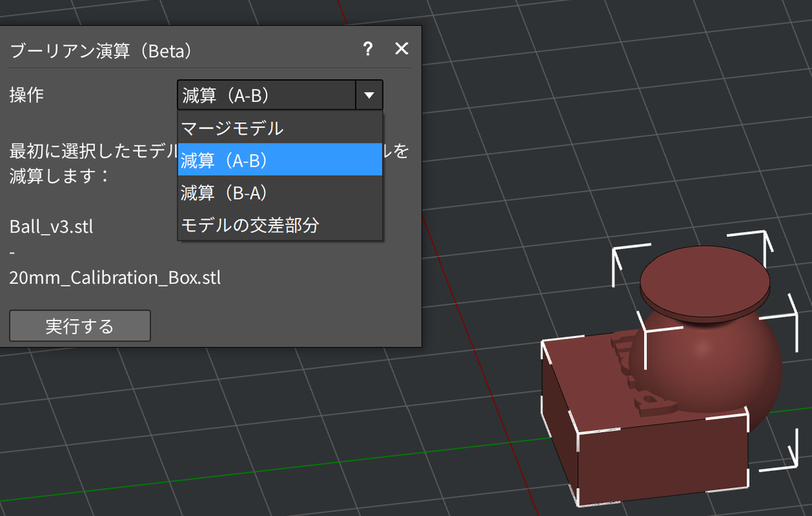Close the ブーリアン演算 dialog
This screenshot has height=516, width=812.
click(402, 49)
